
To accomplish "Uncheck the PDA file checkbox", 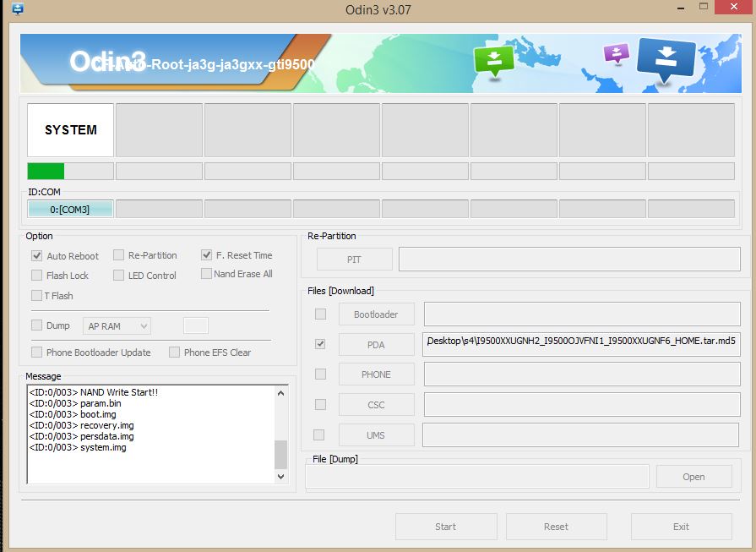I will pos(320,344).
